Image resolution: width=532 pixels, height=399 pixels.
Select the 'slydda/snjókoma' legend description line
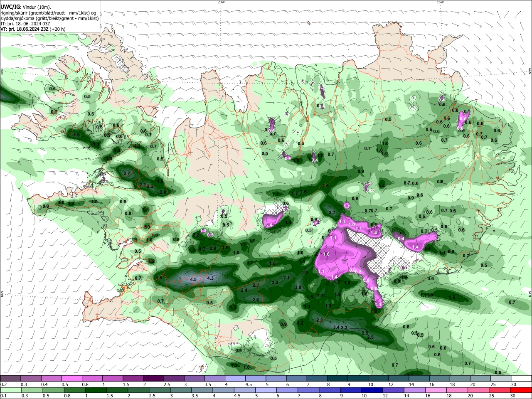(49, 18)
